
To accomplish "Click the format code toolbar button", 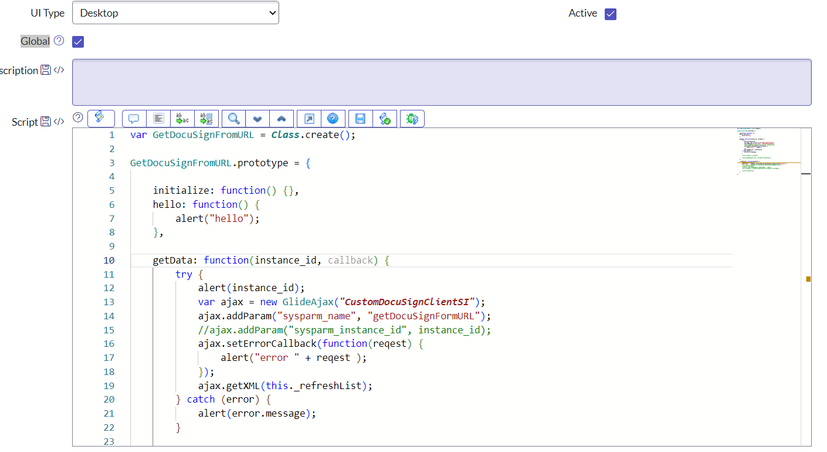I will tap(158, 119).
